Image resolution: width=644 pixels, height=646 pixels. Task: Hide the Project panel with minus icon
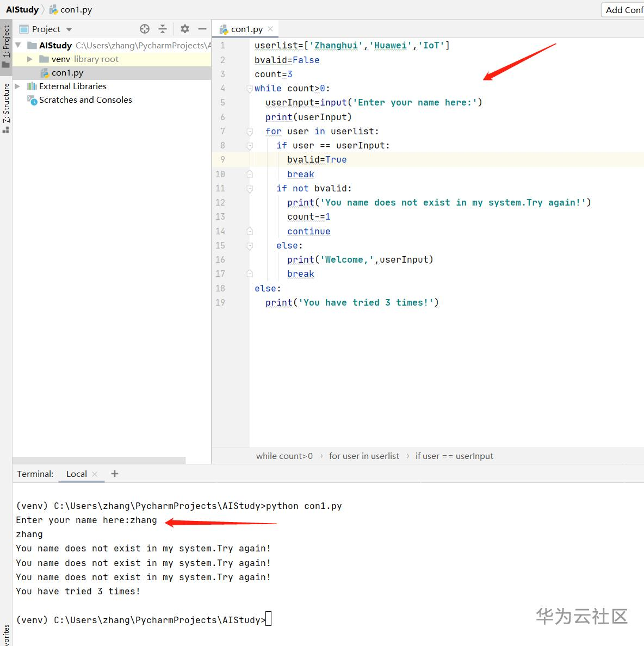tap(202, 29)
